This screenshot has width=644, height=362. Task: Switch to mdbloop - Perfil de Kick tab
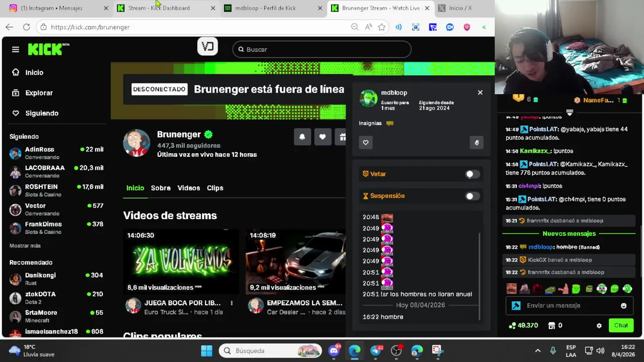pyautogui.click(x=272, y=8)
